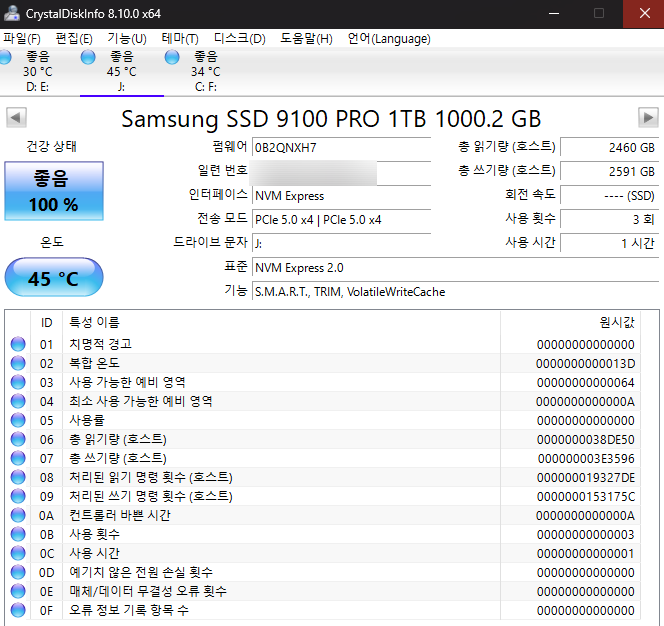Click status orb for 07 총 쓰기량 (호스트)
This screenshot has height=626, width=664.
pyautogui.click(x=18, y=458)
